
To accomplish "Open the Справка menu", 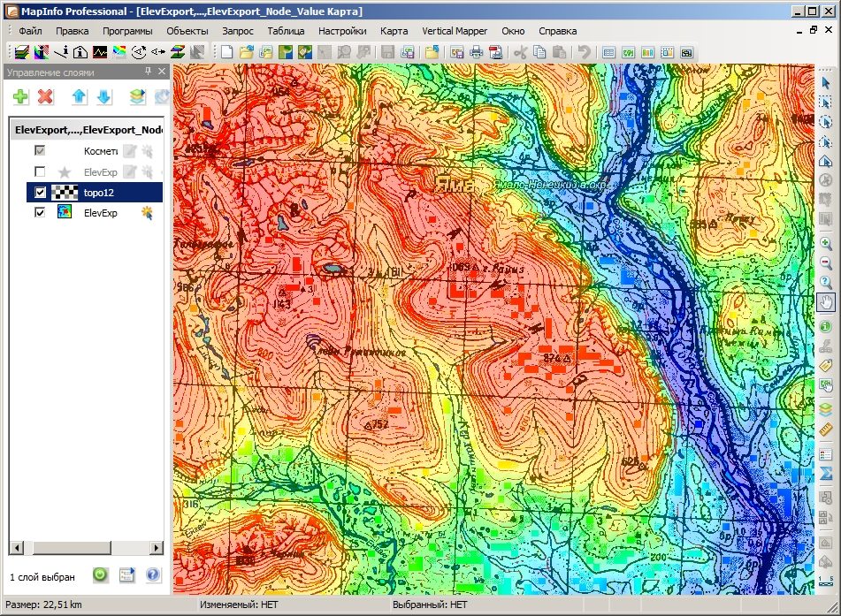I will coord(558,31).
